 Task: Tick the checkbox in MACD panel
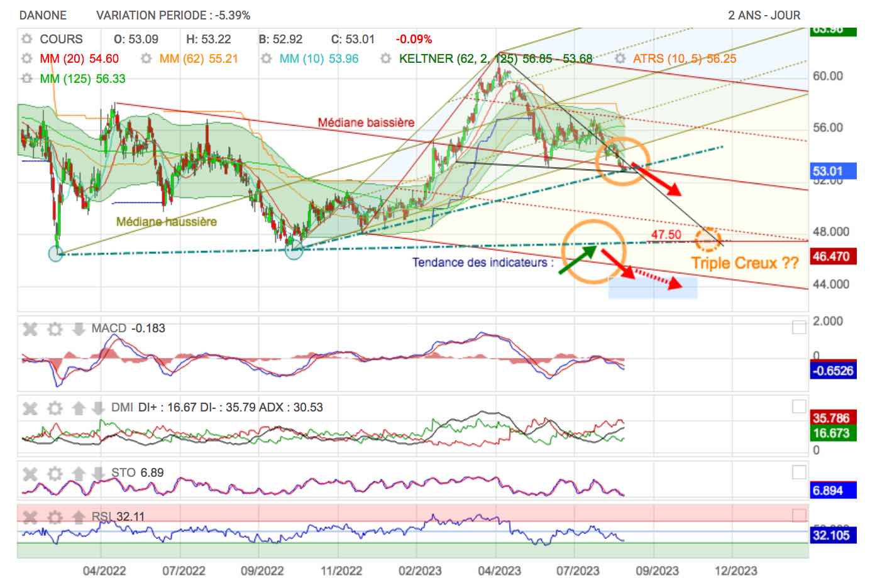799,327
